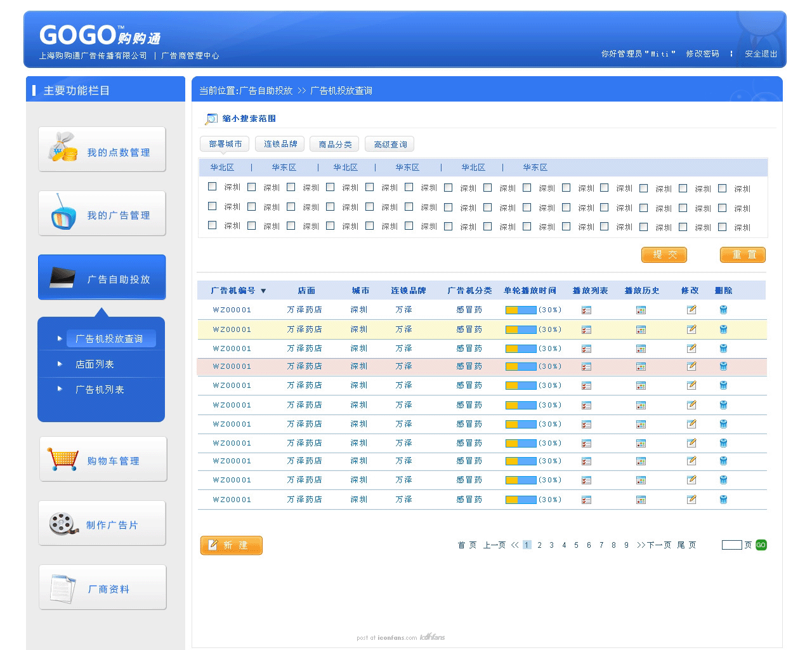
Task: Open 播放列表 icon in pink highlighted row
Action: [x=586, y=366]
